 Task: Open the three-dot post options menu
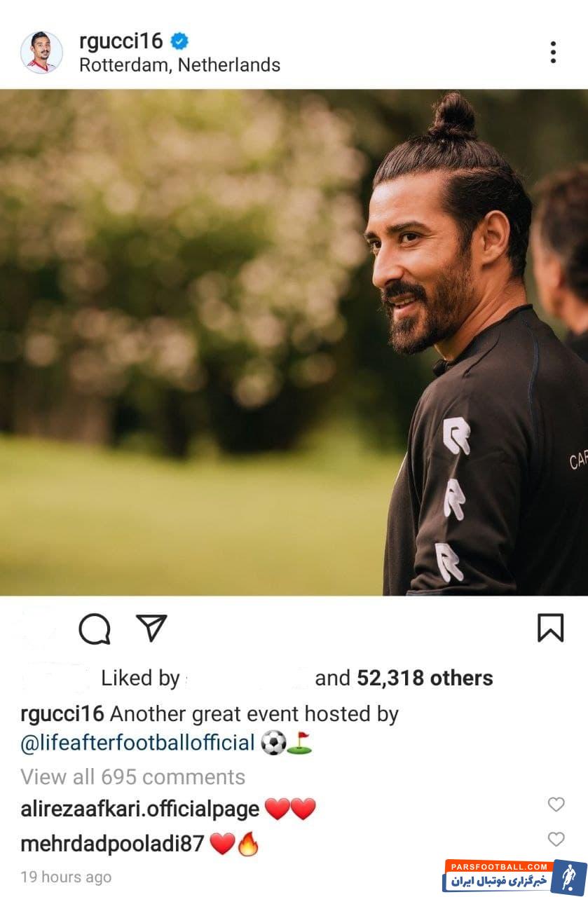pyautogui.click(x=553, y=53)
